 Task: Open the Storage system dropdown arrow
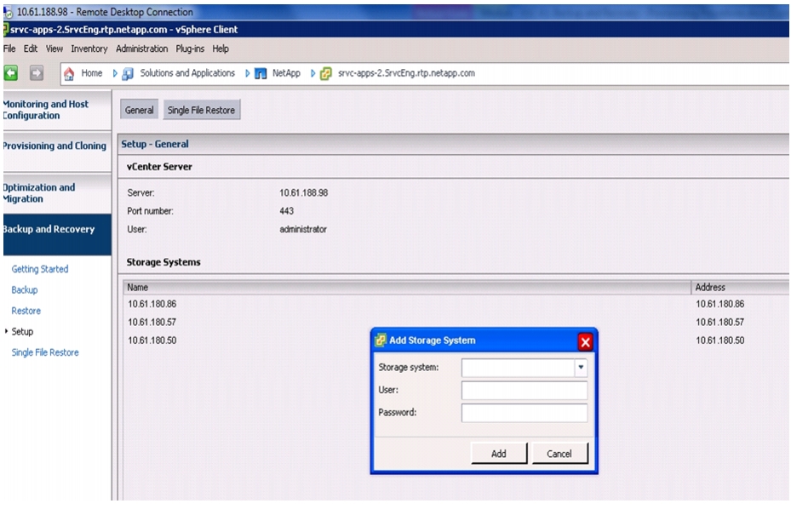click(x=581, y=368)
